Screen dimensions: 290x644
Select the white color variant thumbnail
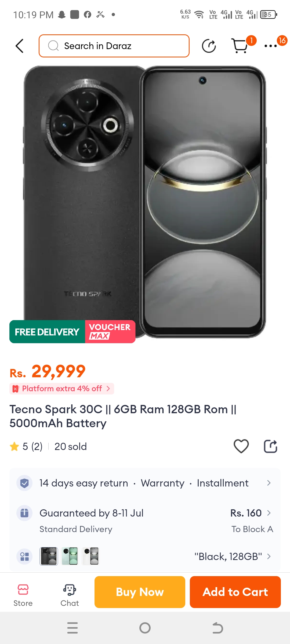point(90,556)
